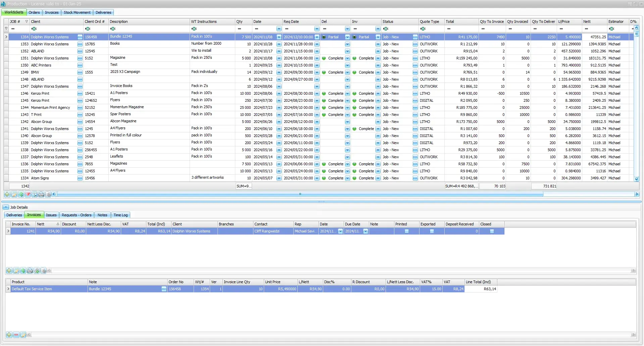Switch to the Stock Movement tab
Image resolution: width=644 pixels, height=346 pixels.
77,12
